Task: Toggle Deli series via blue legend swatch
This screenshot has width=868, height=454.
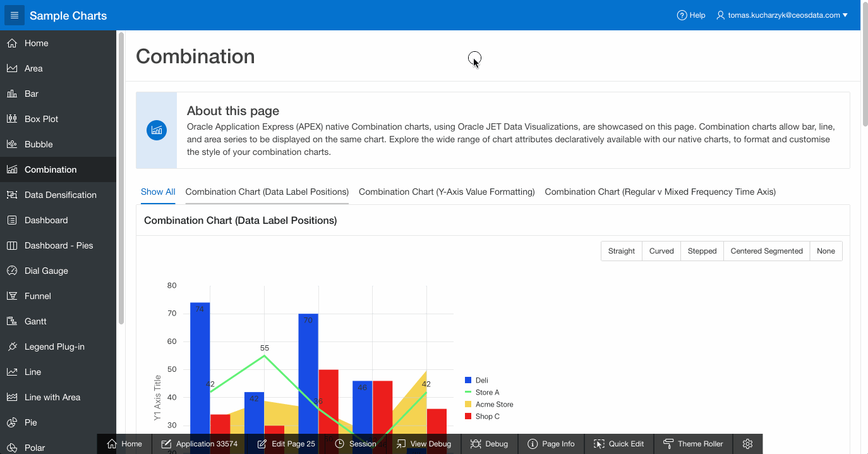Action: (x=468, y=380)
